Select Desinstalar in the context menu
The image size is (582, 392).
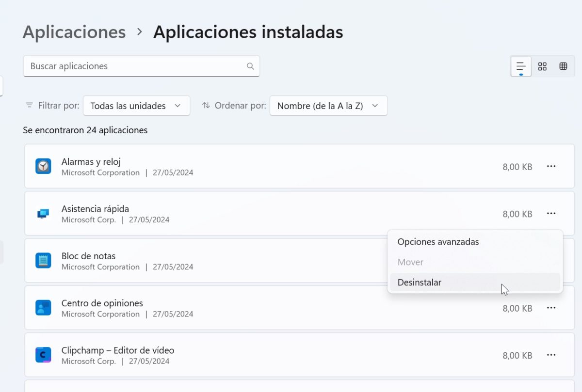point(475,282)
